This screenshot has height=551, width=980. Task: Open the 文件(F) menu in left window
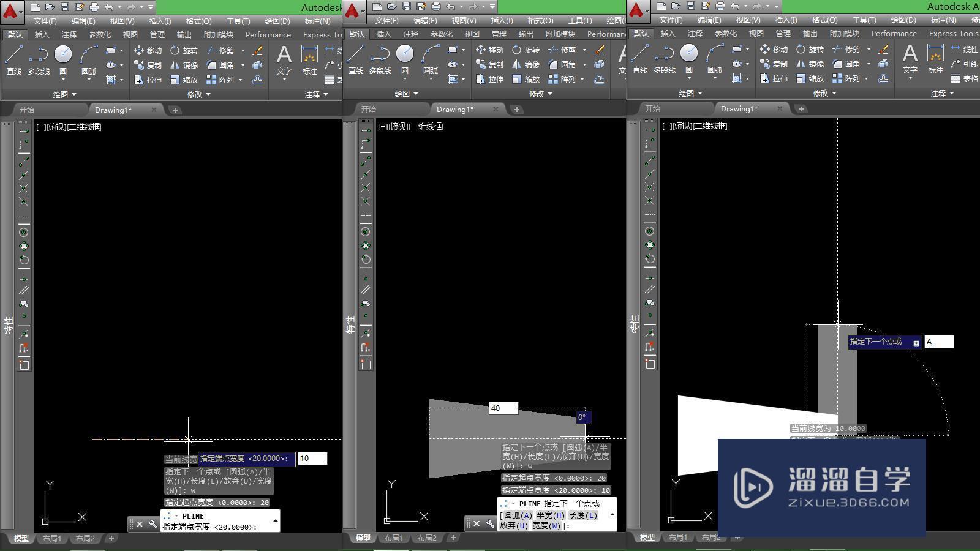45,21
